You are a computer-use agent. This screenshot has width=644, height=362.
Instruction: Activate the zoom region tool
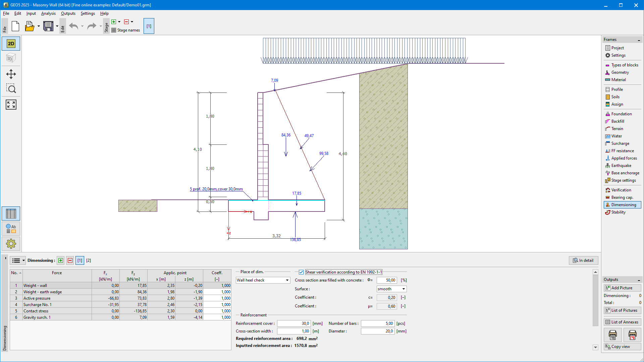click(11, 89)
